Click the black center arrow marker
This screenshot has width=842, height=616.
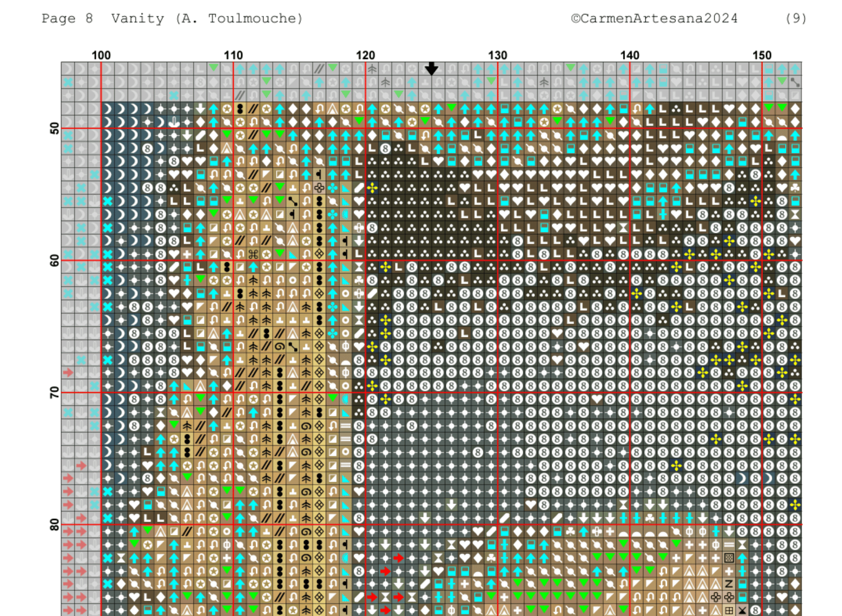(x=431, y=68)
